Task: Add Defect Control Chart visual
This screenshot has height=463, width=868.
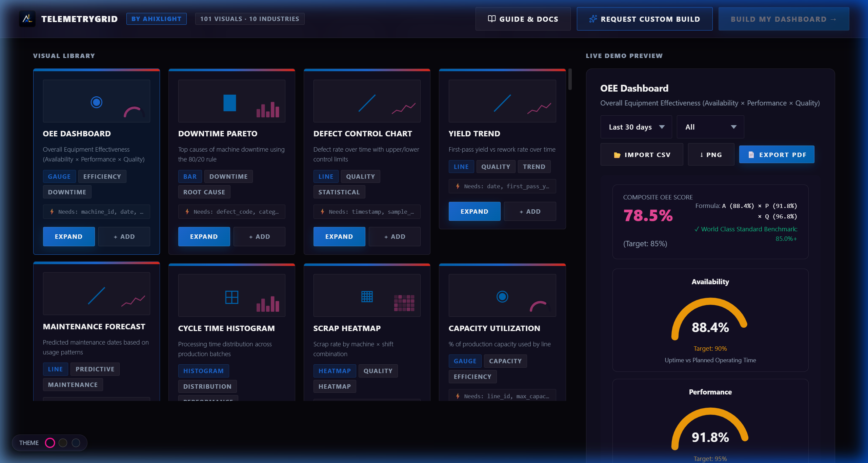Action: (x=395, y=236)
